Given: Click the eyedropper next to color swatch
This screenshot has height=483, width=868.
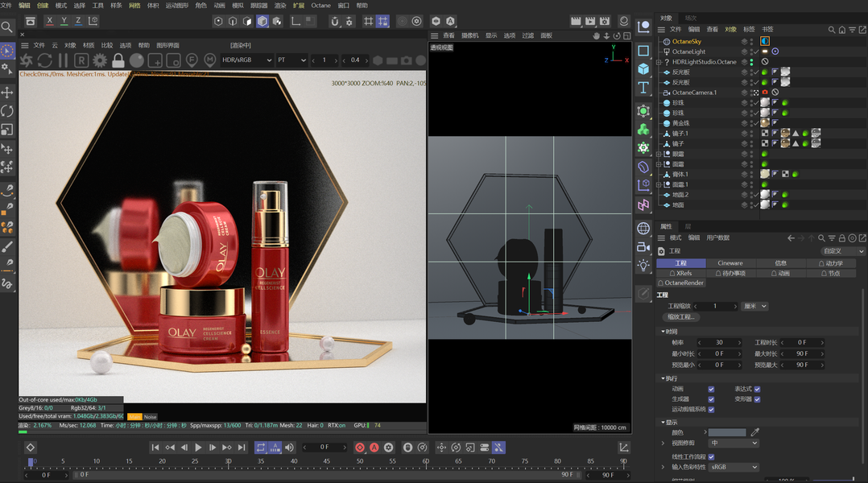Looking at the screenshot, I should [755, 432].
